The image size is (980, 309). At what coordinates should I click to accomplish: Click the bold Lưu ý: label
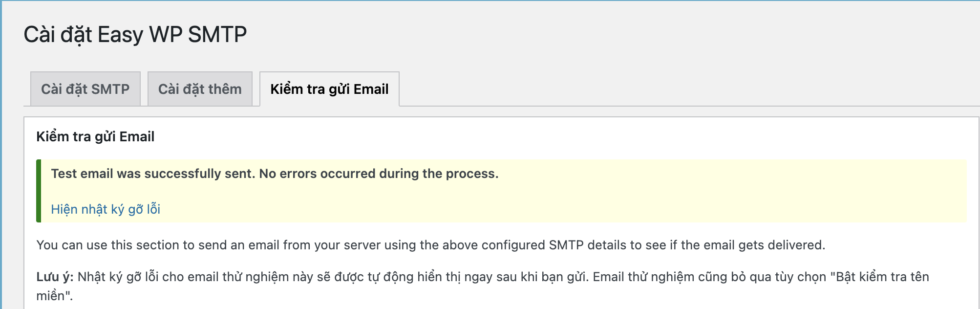point(55,277)
